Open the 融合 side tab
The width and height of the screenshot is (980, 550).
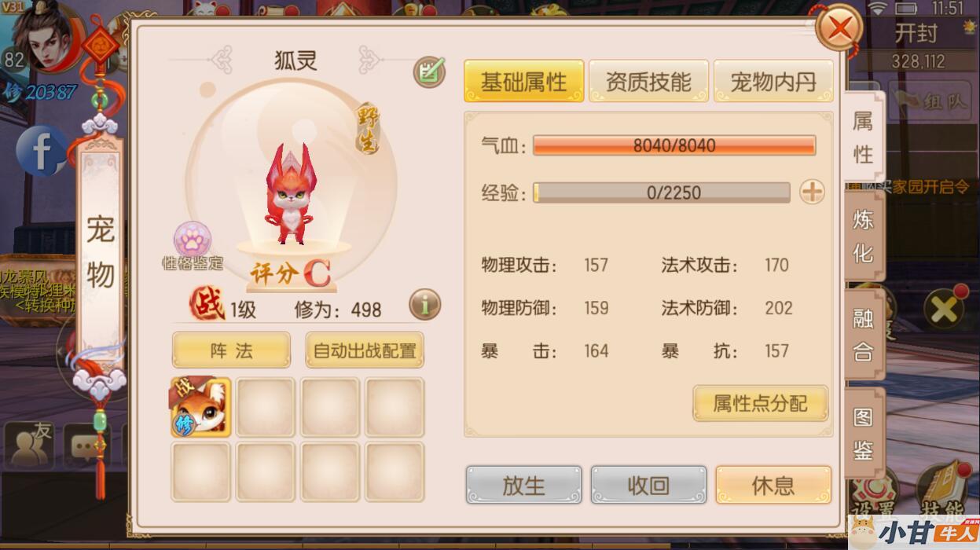pyautogui.click(x=864, y=334)
